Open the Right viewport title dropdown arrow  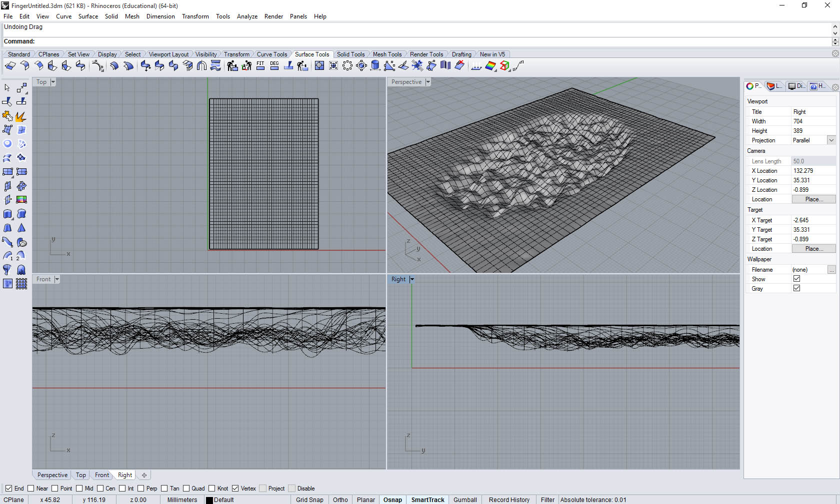click(x=412, y=279)
